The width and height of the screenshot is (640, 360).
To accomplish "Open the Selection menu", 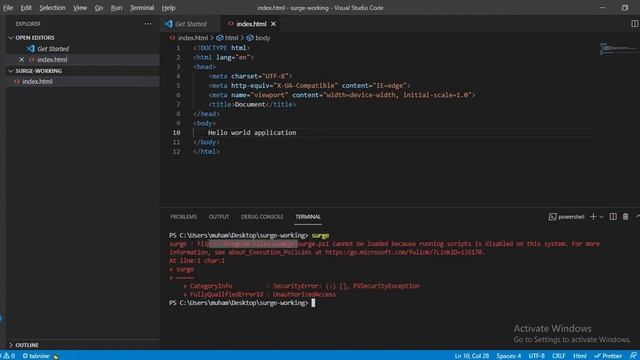I will (52, 8).
